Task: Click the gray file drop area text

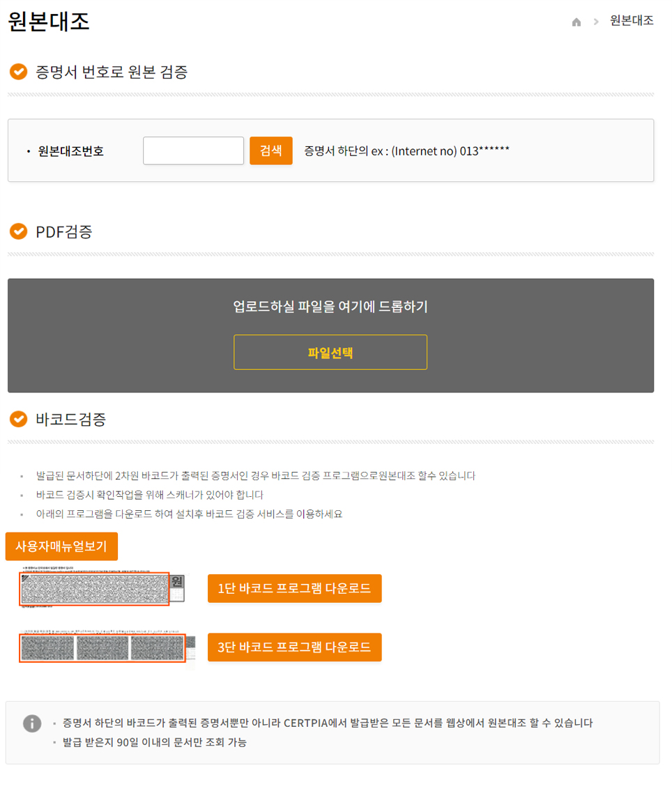Action: pos(330,306)
